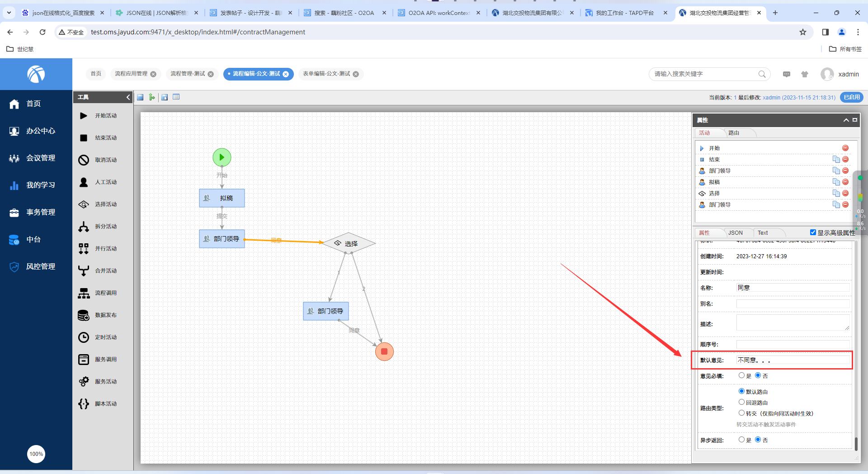
Task: Select the 默认路由 route type
Action: [x=741, y=391]
